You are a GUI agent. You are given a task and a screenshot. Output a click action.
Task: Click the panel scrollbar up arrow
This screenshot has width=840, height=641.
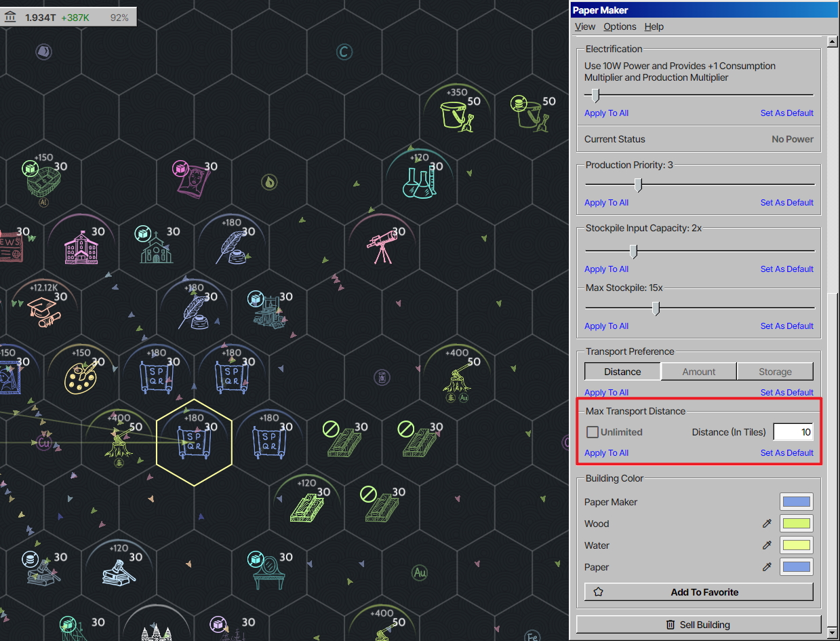(x=833, y=42)
